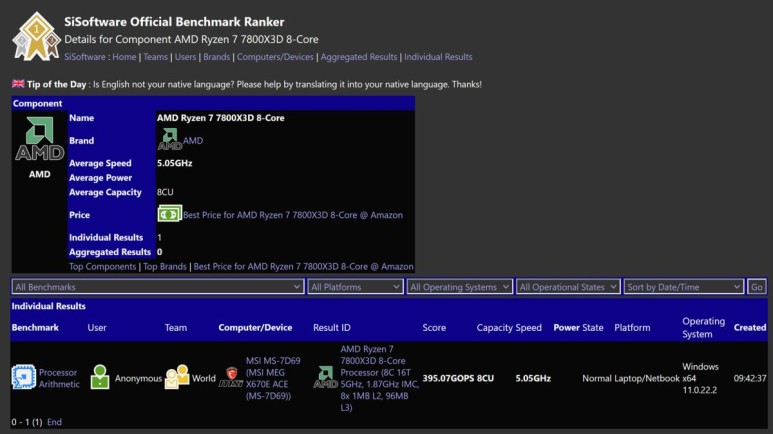Screen dimensions: 773x434
Task: Click the Anonymous user icon
Action: click(100, 378)
